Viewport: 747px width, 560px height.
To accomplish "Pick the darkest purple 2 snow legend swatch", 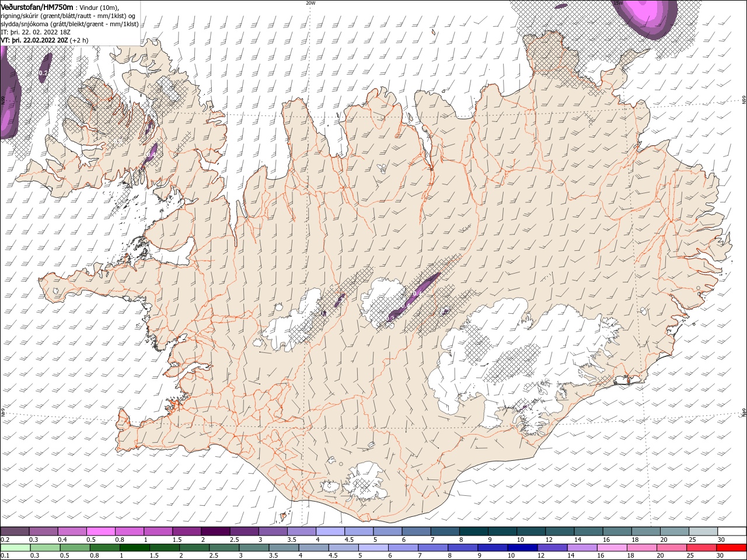I will click(215, 531).
